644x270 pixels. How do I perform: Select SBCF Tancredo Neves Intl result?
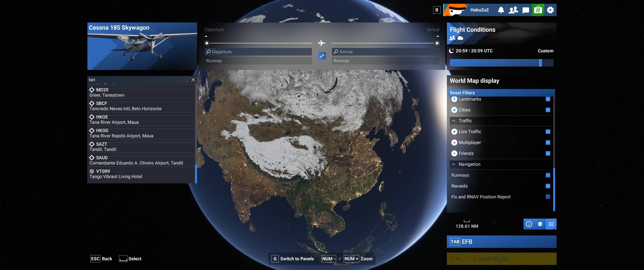point(141,106)
